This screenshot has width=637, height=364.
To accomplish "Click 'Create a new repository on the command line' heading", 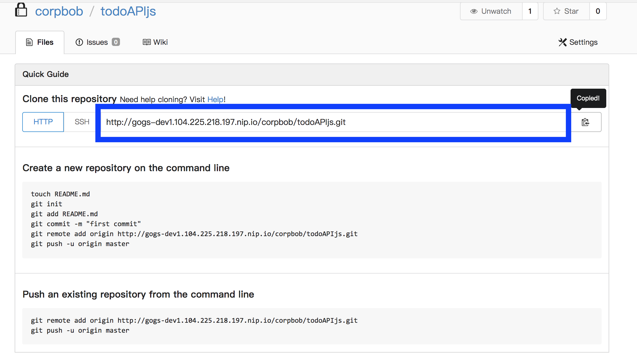I will tap(126, 168).
